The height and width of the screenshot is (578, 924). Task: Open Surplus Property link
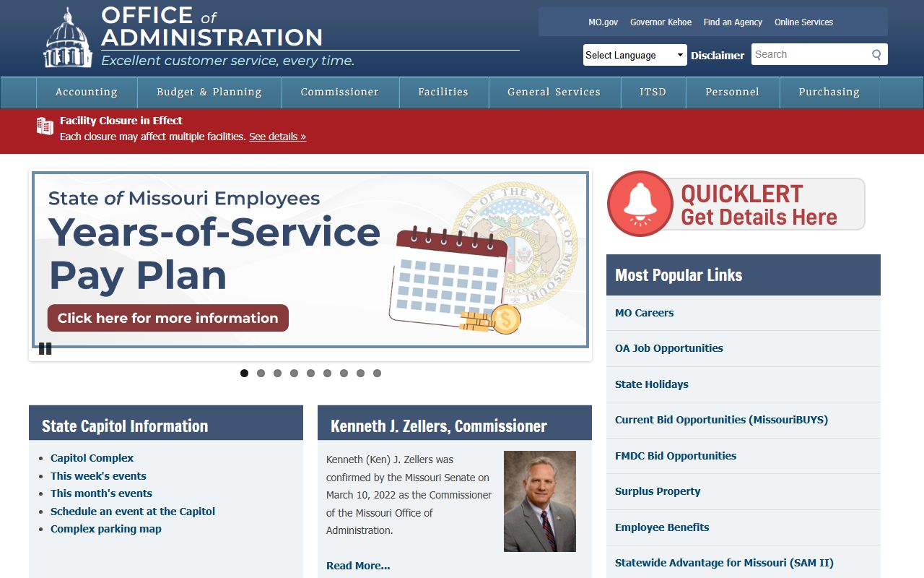coord(658,491)
